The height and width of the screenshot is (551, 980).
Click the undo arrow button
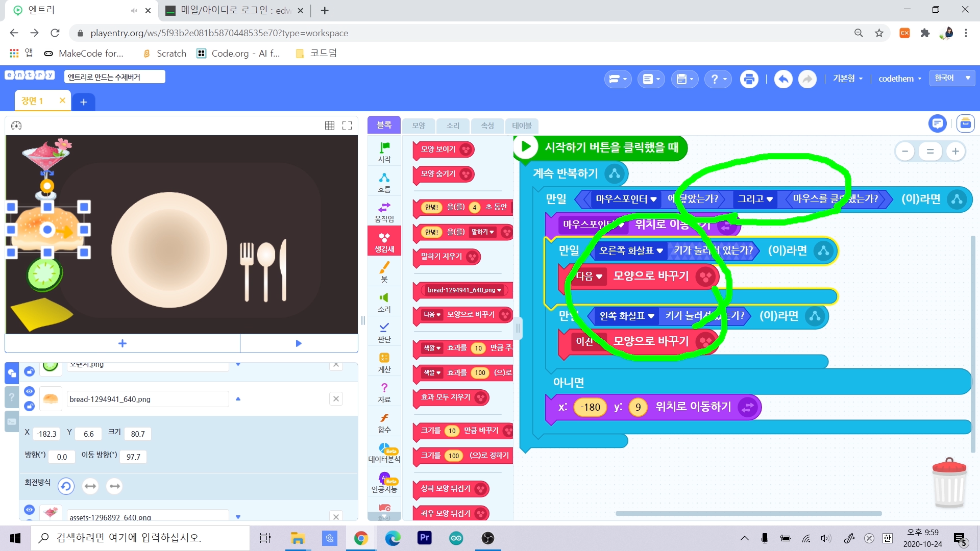click(x=783, y=79)
